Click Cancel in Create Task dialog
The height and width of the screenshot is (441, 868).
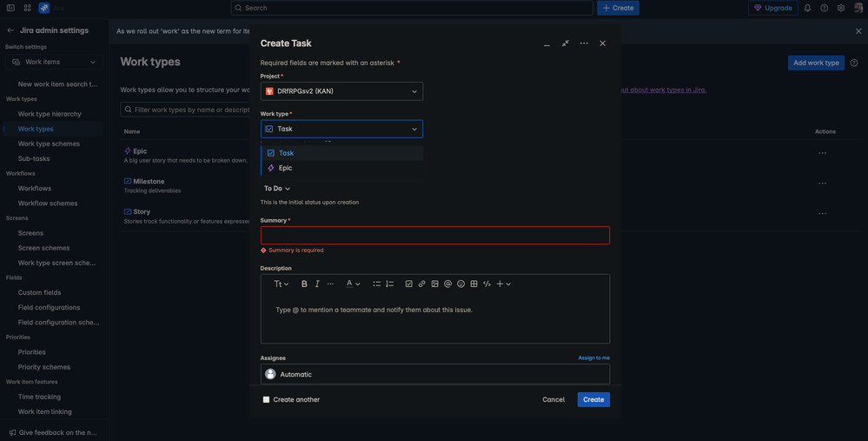pyautogui.click(x=553, y=399)
